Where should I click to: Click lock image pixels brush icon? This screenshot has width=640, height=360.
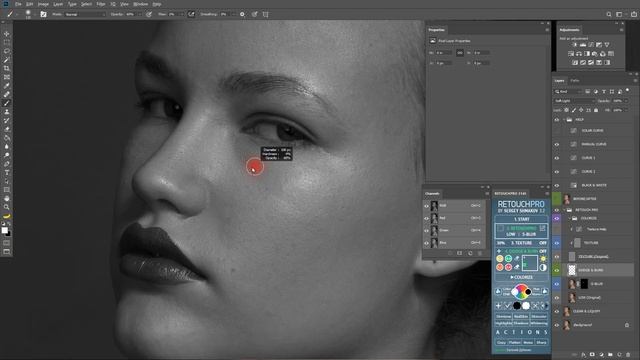click(x=574, y=110)
